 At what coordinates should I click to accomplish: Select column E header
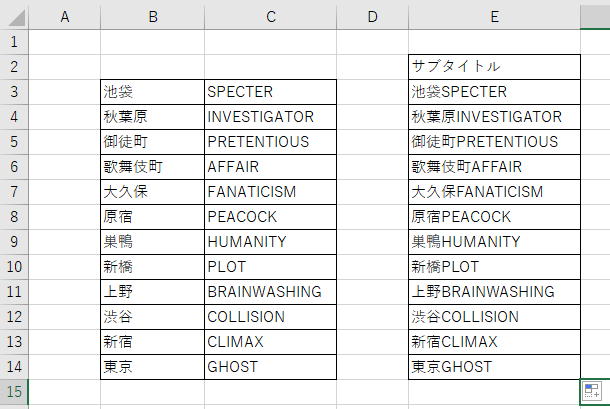(494, 16)
